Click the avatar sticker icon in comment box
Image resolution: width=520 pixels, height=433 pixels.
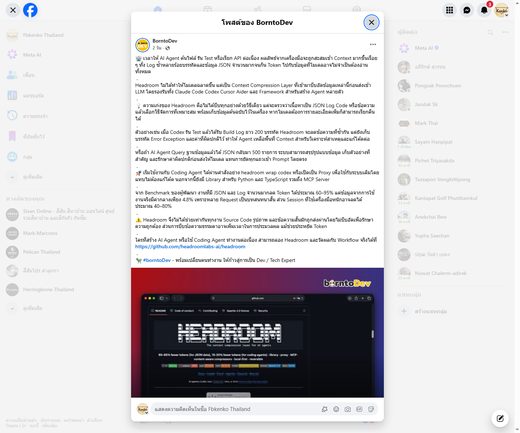point(324,409)
